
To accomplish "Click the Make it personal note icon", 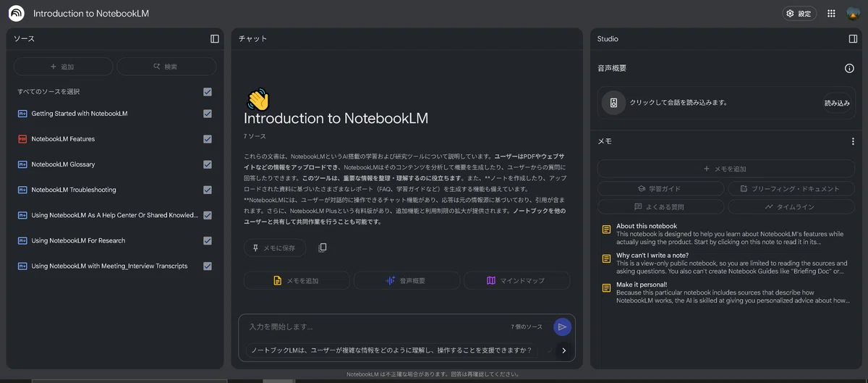I will (x=607, y=288).
